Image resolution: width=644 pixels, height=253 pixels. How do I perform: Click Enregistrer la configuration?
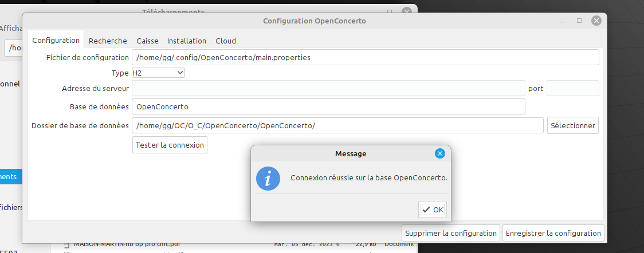[x=553, y=233]
